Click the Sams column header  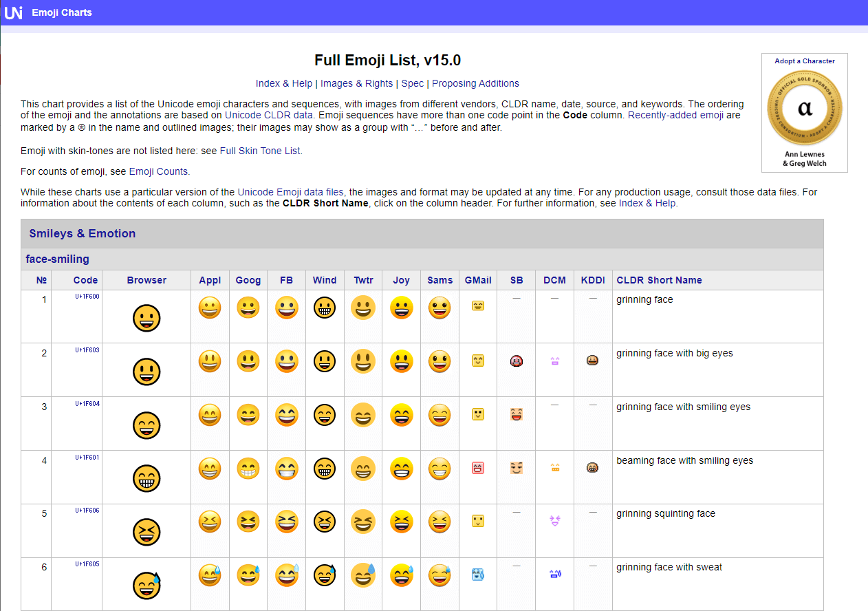tap(440, 280)
